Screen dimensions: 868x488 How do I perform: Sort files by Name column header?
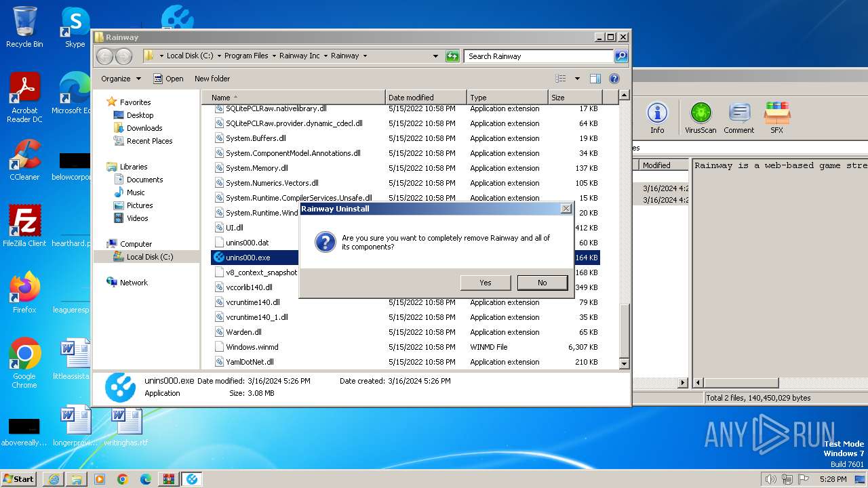point(293,98)
